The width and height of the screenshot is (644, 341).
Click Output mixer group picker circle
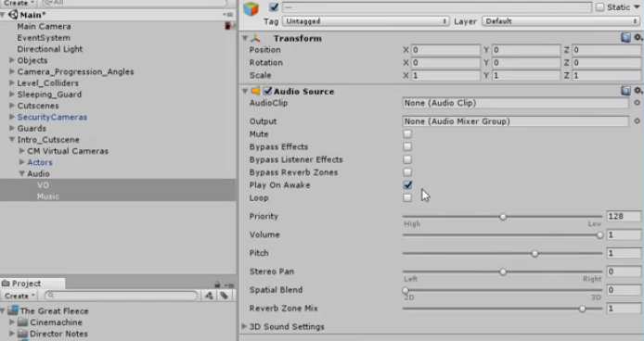click(637, 121)
